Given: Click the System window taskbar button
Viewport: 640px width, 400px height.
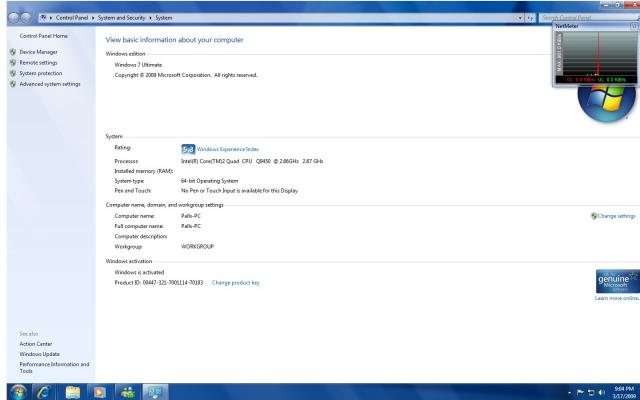Looking at the screenshot, I should [155, 392].
